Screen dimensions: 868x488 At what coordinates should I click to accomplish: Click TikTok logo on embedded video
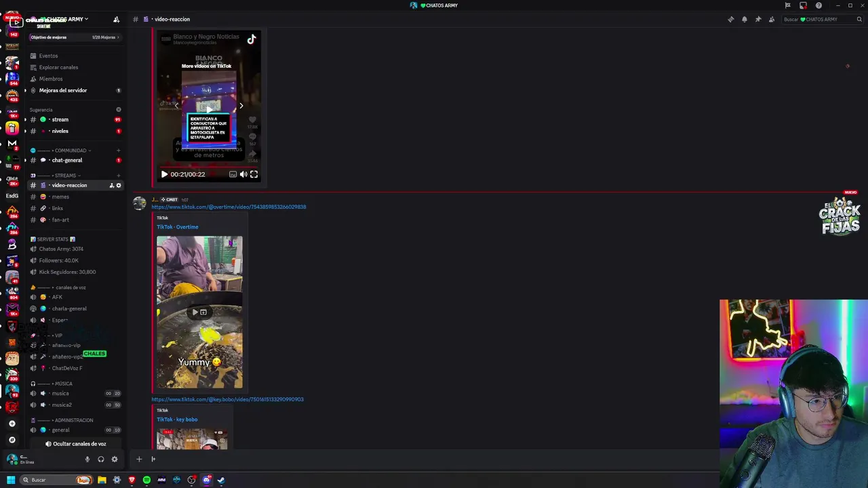click(252, 39)
